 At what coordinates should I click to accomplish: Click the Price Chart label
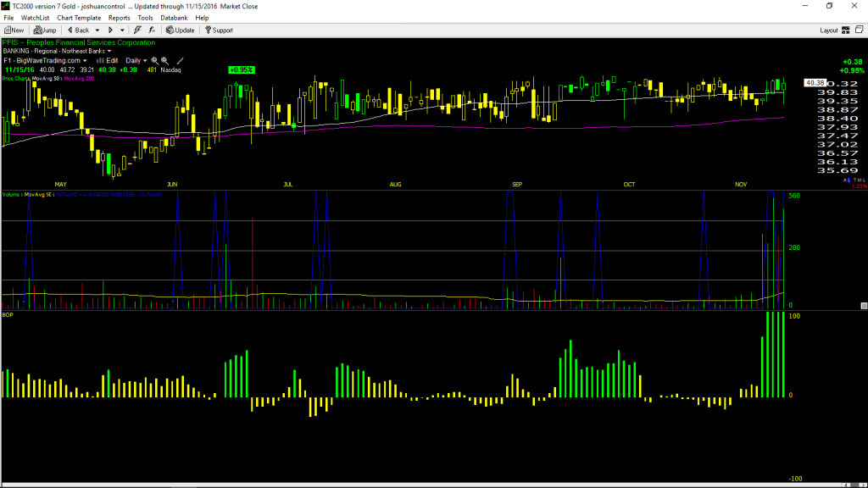(x=15, y=79)
